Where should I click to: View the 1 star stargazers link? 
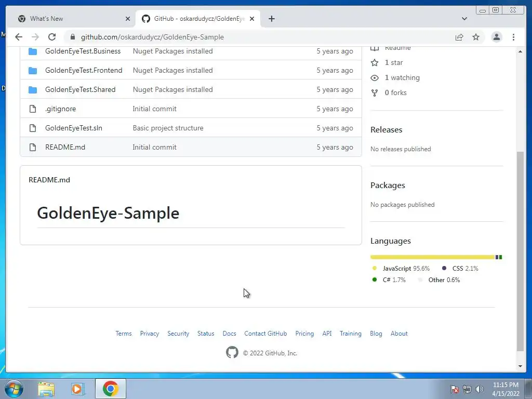pos(394,62)
